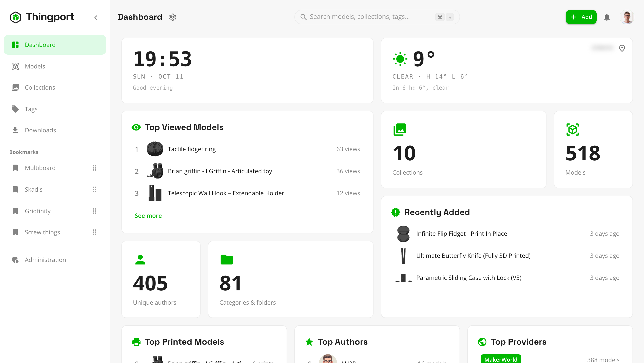Image resolution: width=644 pixels, height=363 pixels.
Task: Click drag handle next to Screw things
Action: (x=94, y=232)
